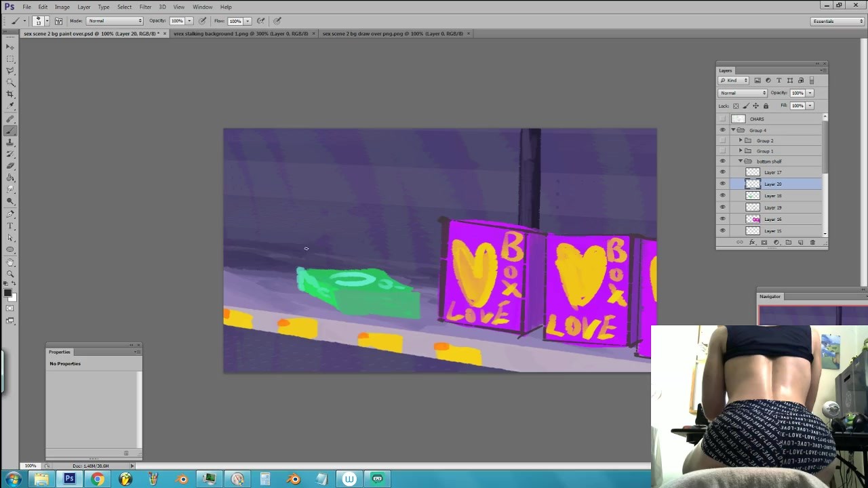Toggle the brush panel button in options bar
The width and height of the screenshot is (868, 488).
pos(59,21)
